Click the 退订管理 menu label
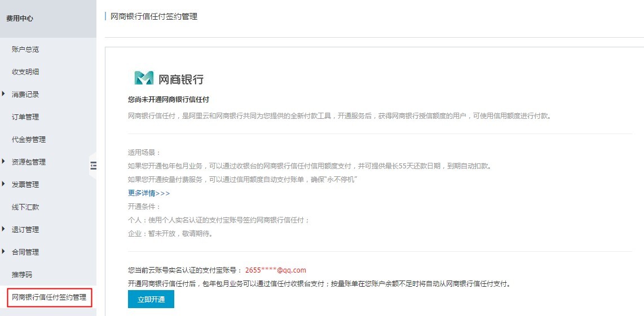 [x=25, y=230]
